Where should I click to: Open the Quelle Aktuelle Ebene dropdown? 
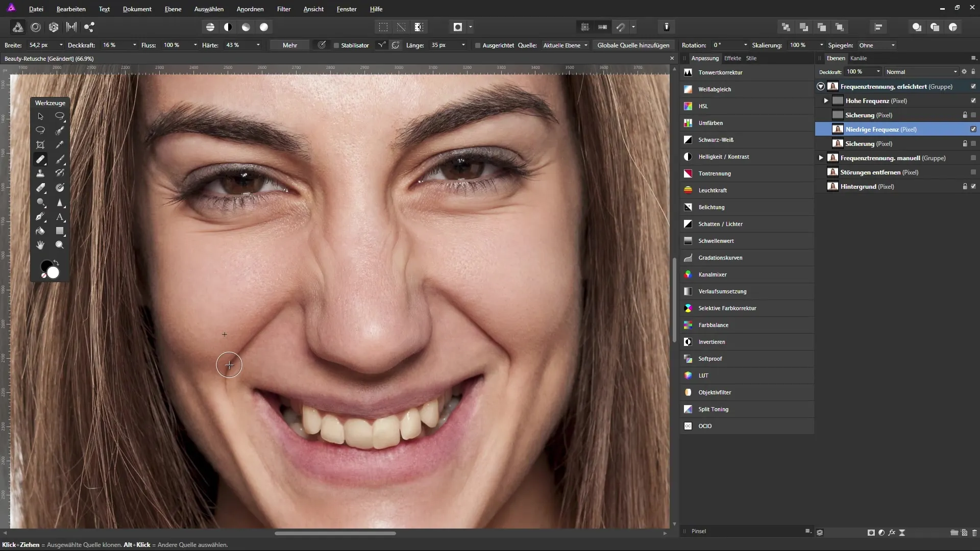[565, 45]
